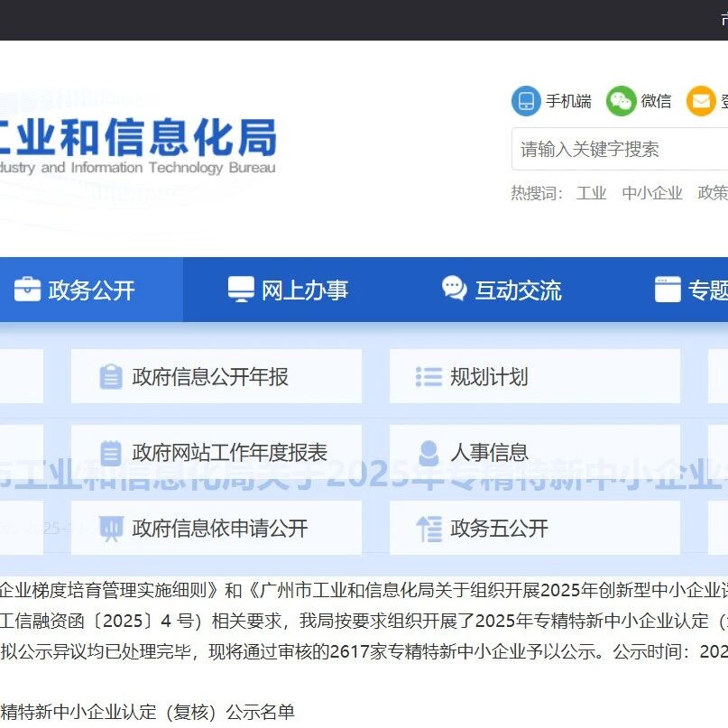
Task: Open 人事信息 submenu entry
Action: [x=535, y=452]
